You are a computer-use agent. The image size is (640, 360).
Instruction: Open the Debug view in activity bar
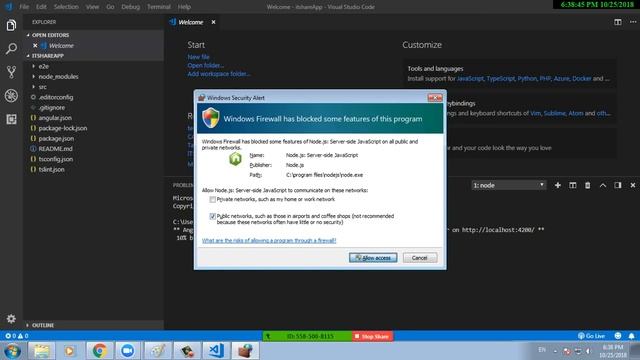[11, 96]
